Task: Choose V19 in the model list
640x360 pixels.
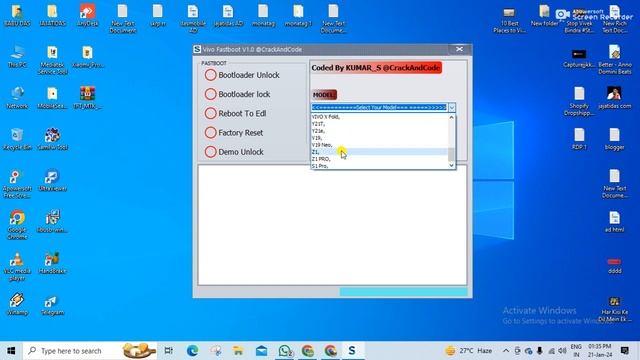Action: click(x=379, y=138)
